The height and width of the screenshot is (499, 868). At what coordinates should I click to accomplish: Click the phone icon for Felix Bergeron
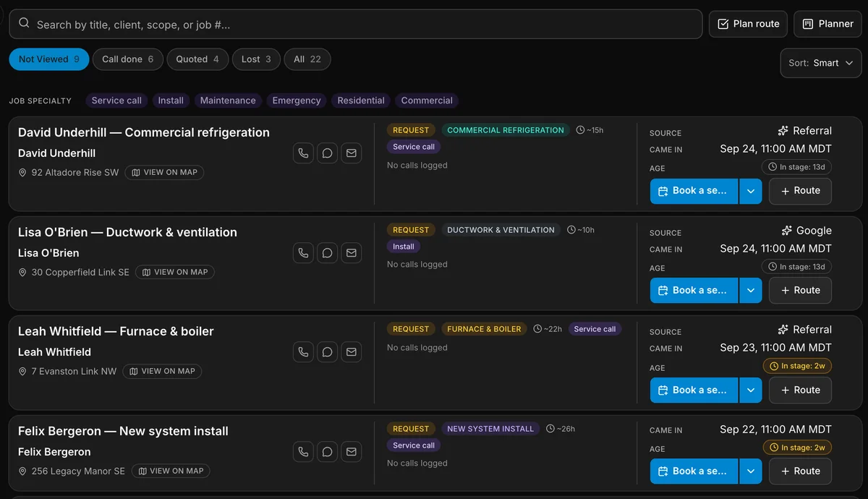(303, 452)
